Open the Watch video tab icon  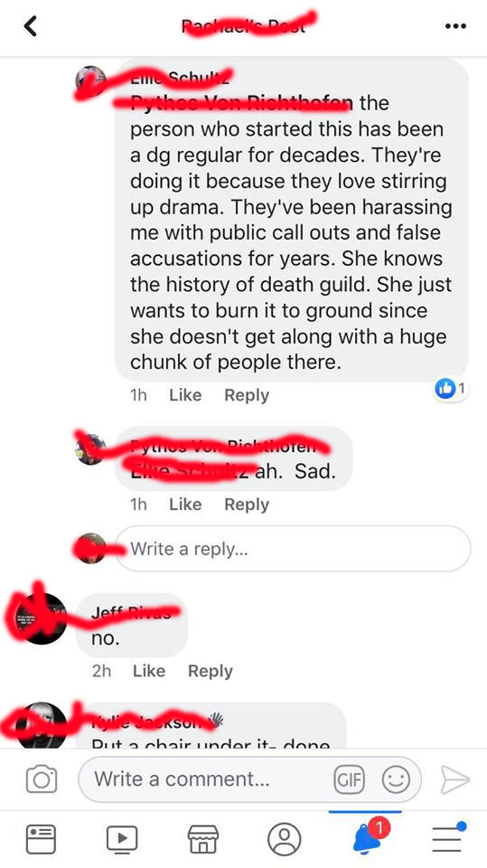point(122,839)
